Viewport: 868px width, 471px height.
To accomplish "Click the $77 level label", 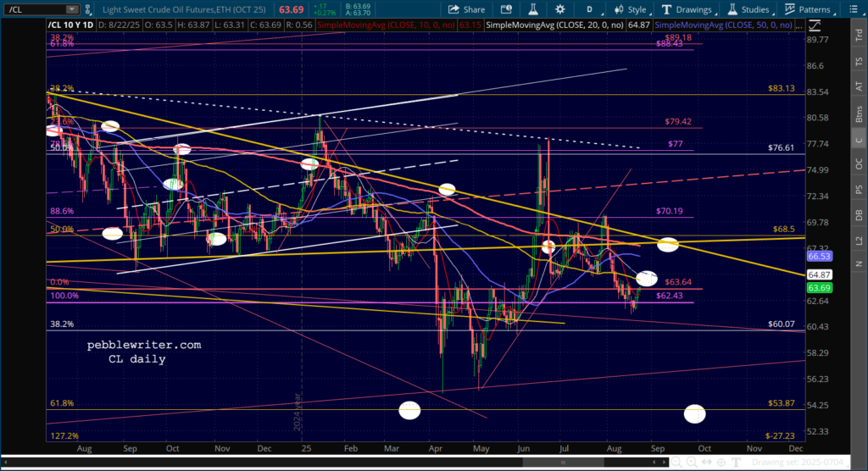I will 676,143.
